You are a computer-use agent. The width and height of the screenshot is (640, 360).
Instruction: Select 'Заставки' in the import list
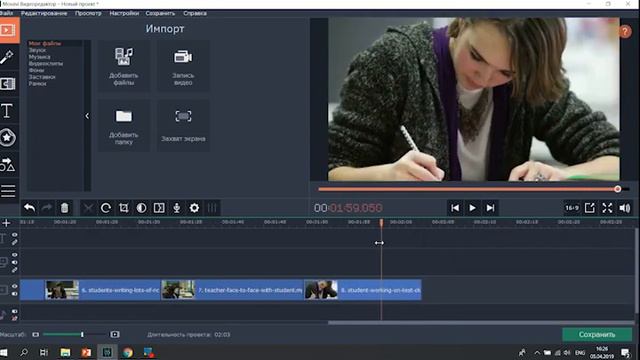tap(42, 77)
